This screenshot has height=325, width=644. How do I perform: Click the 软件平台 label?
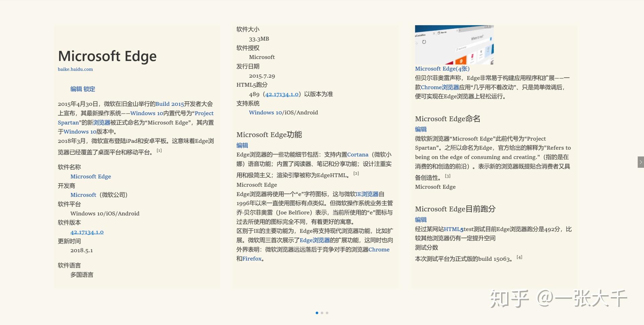(69, 204)
